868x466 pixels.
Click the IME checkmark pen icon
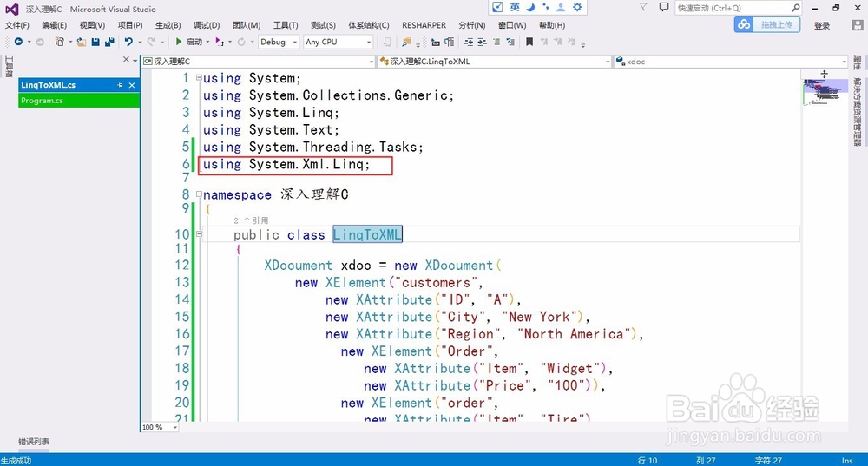click(497, 7)
